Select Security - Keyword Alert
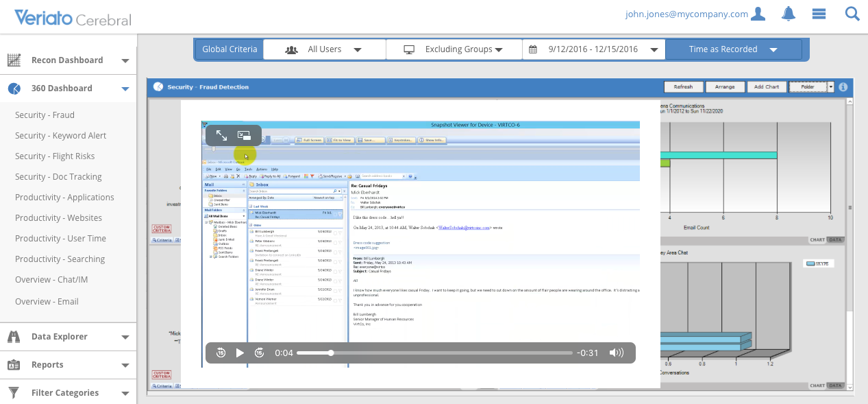This screenshot has height=404, width=868. coord(60,136)
